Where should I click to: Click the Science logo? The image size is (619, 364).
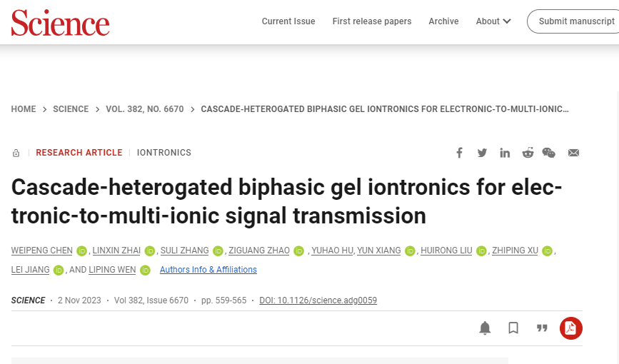[60, 23]
